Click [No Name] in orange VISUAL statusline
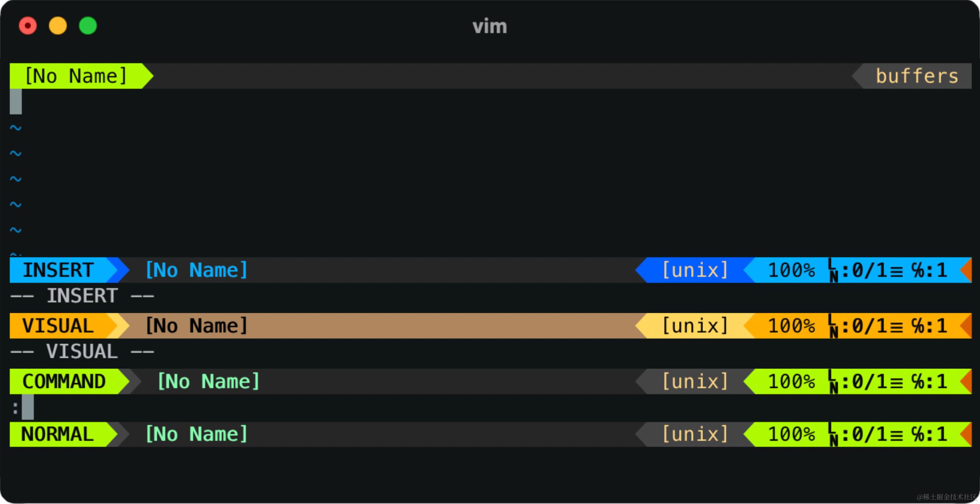The width and height of the screenshot is (980, 504). tap(197, 326)
